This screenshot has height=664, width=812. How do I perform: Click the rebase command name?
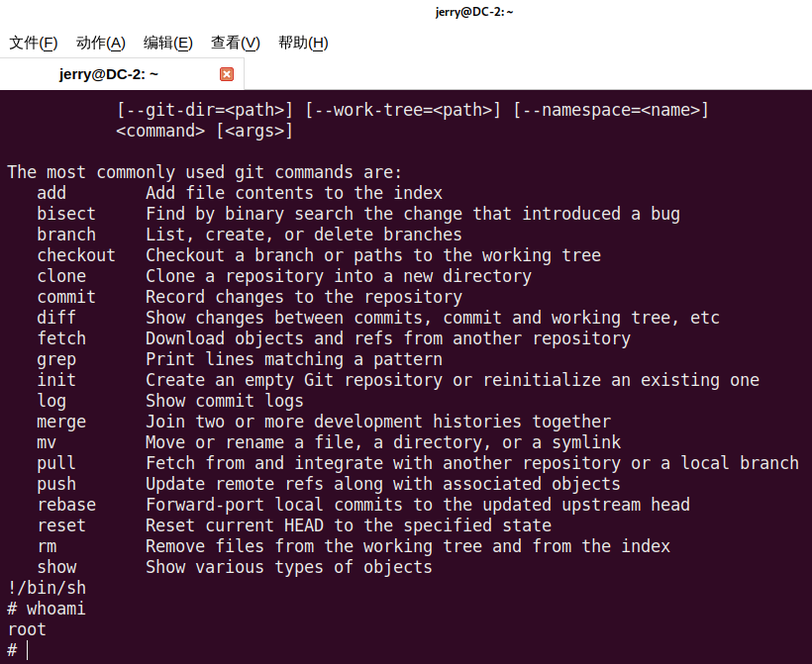[x=66, y=505]
